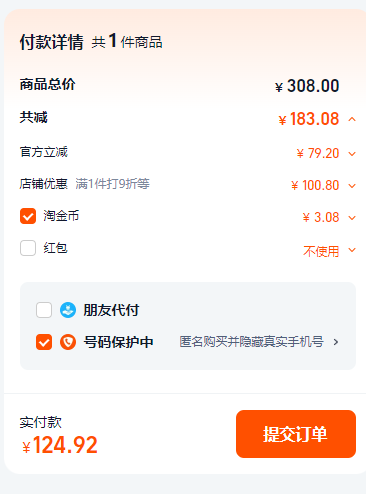Uncheck the 淘金币 checkbox
Image resolution: width=366 pixels, height=494 pixels.
tap(28, 216)
